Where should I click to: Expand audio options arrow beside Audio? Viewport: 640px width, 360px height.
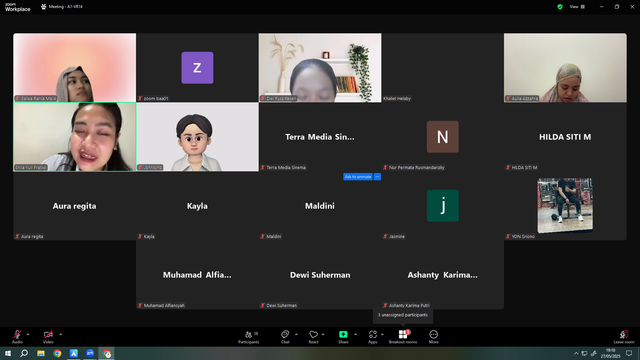28,334
